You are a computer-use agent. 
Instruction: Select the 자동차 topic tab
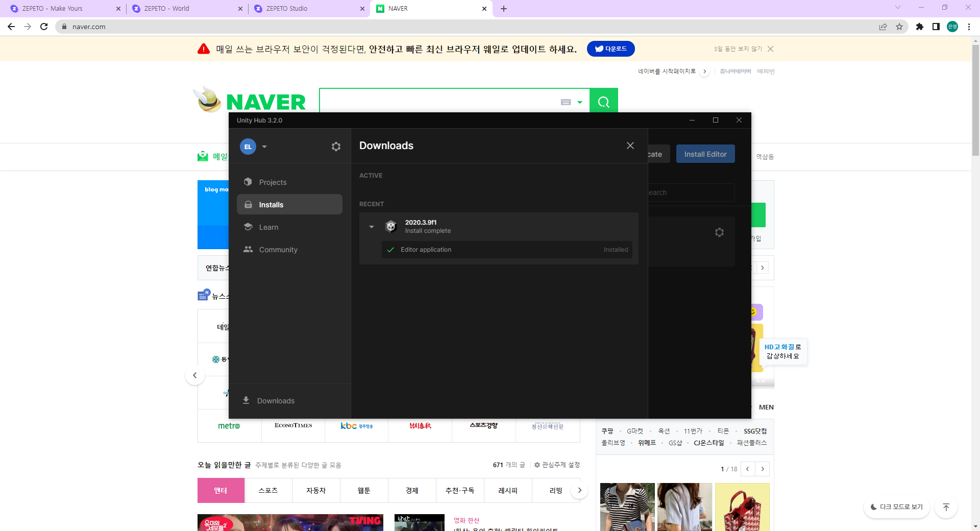[x=316, y=490]
